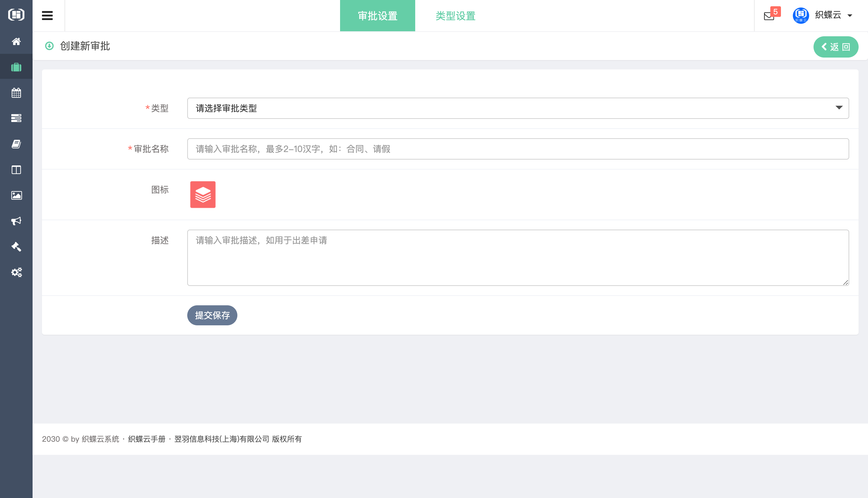This screenshot has height=498, width=868.
Task: Click the 提交保存 button
Action: [x=212, y=315]
